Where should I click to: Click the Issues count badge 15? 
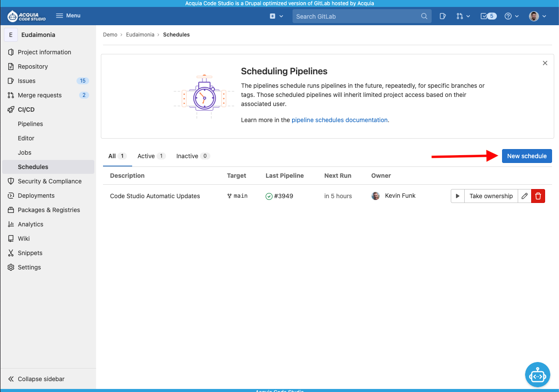(x=83, y=81)
